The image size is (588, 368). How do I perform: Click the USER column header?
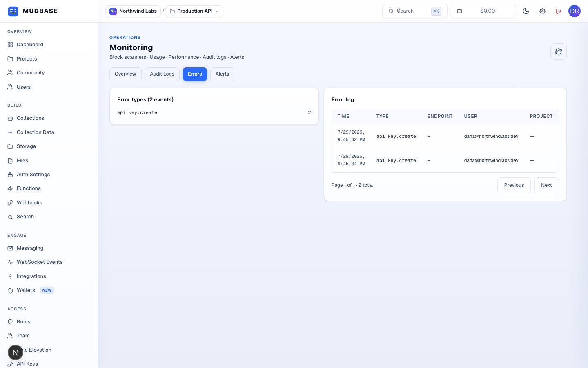click(471, 117)
